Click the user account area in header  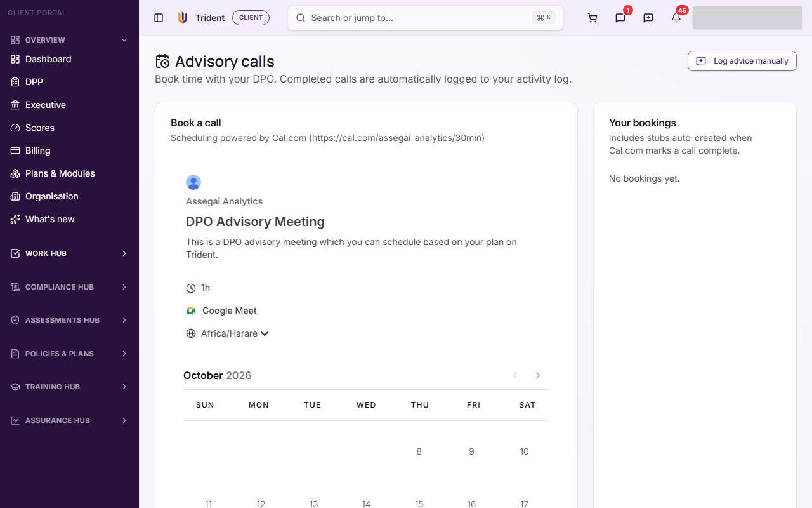(747, 18)
